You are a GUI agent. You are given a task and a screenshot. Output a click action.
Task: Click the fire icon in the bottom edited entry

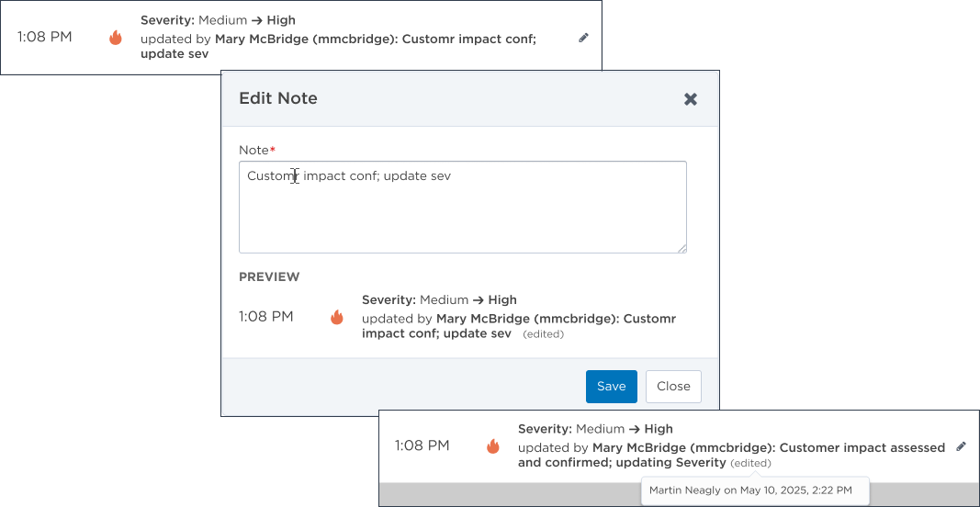tap(493, 446)
